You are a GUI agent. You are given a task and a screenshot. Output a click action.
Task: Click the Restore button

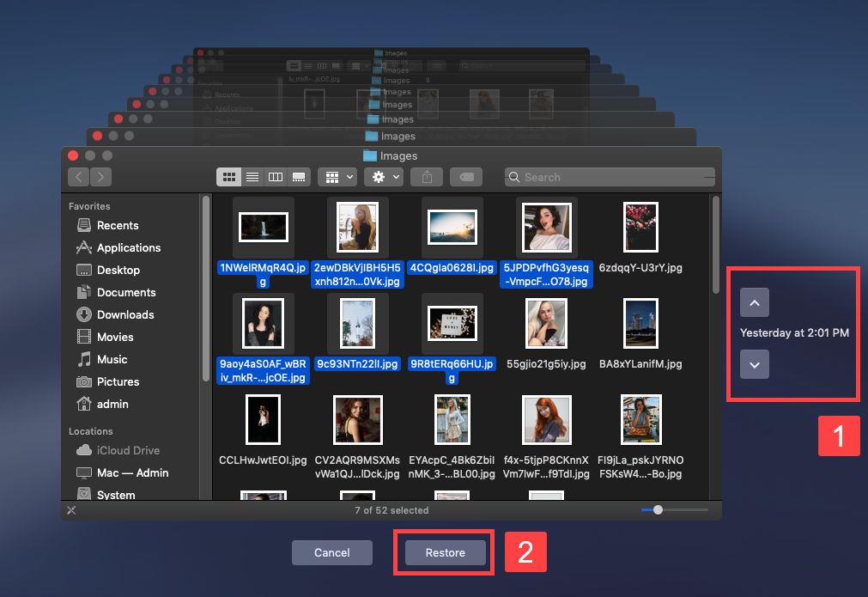pyautogui.click(x=445, y=552)
